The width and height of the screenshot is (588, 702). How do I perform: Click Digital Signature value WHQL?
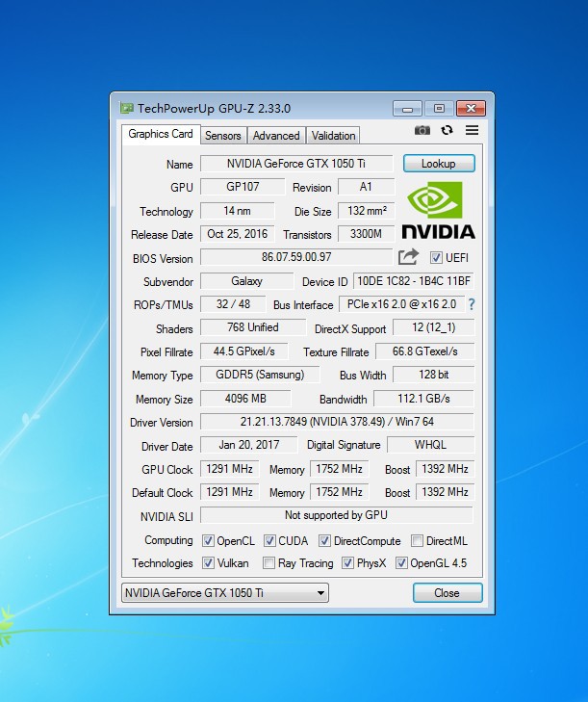pyautogui.click(x=430, y=445)
